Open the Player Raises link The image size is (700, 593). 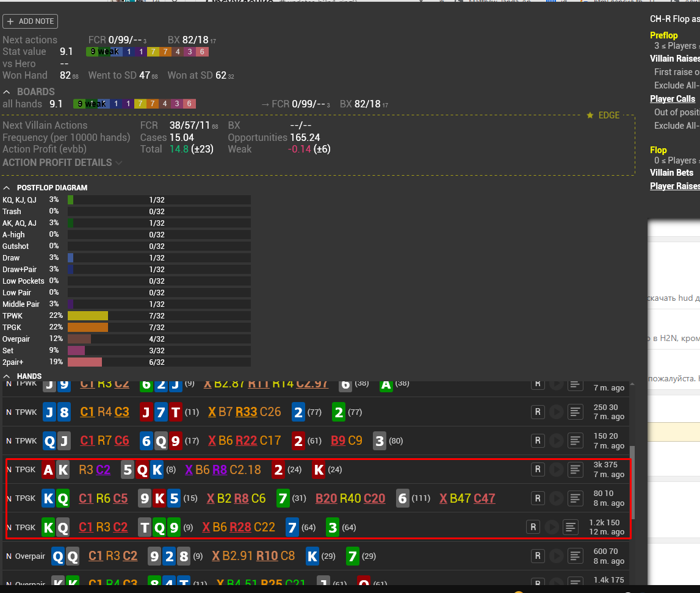coord(675,186)
